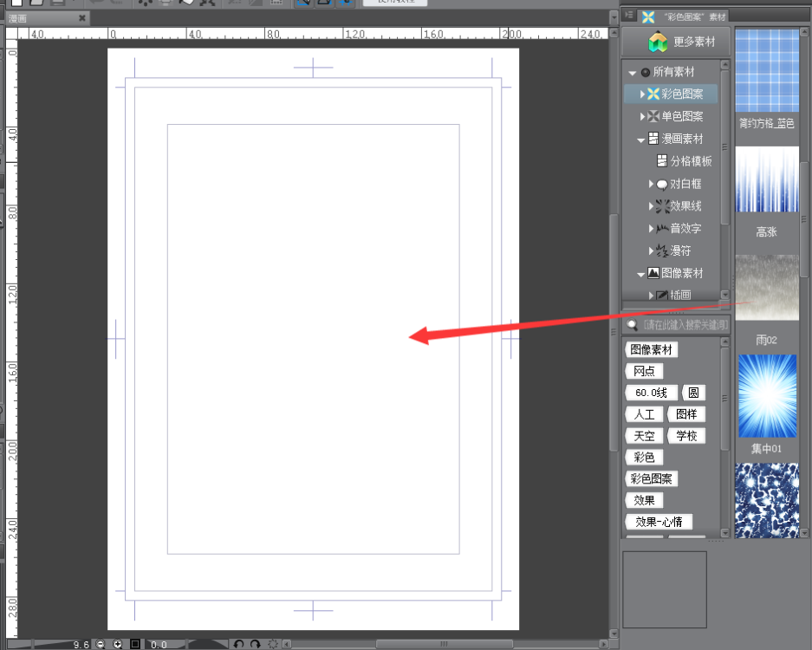Screen dimensions: 812x650
Task: Expand the 彩色图案 folder arrow
Action: (643, 94)
